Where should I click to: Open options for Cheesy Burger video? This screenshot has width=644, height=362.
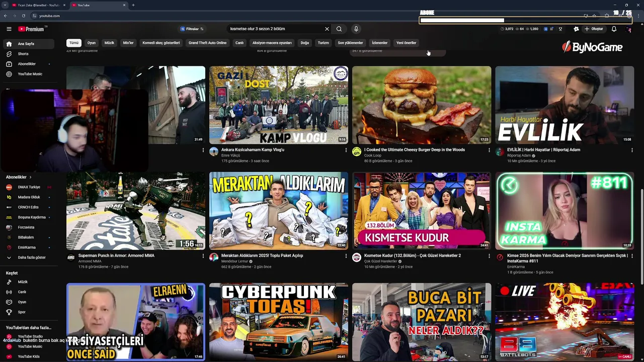pyautogui.click(x=489, y=150)
